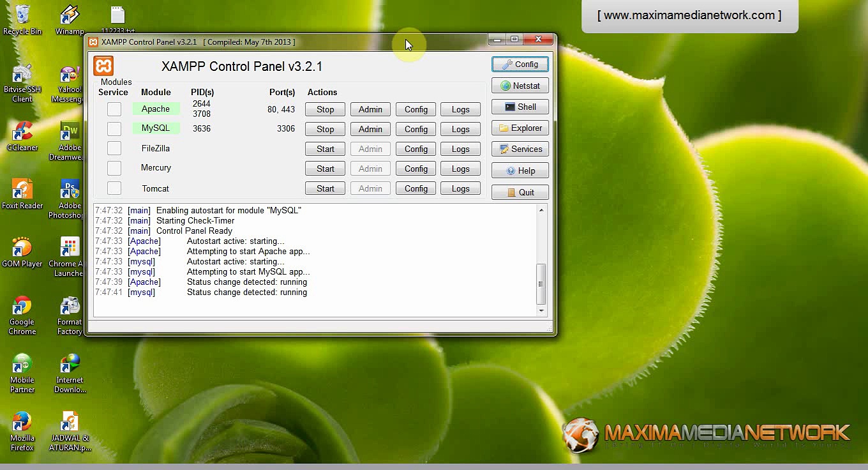Click the "Attempting to start Apache app..." log entry

248,251
